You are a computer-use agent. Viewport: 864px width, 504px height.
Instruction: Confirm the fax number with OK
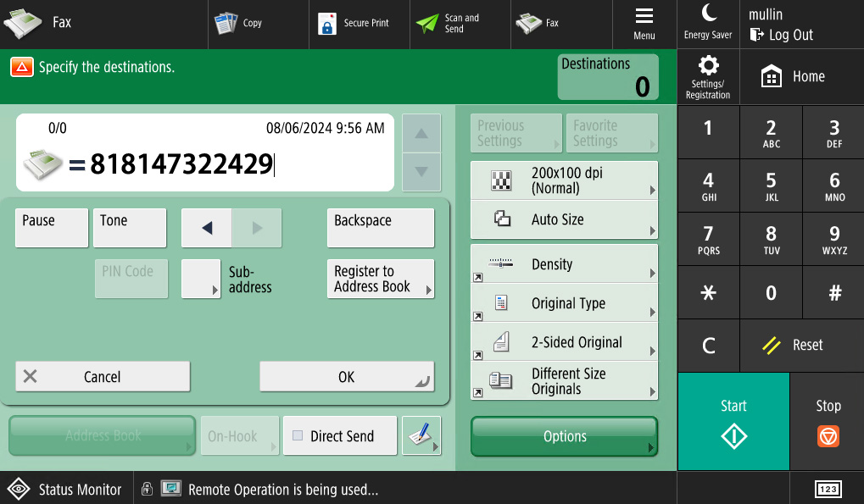click(347, 376)
